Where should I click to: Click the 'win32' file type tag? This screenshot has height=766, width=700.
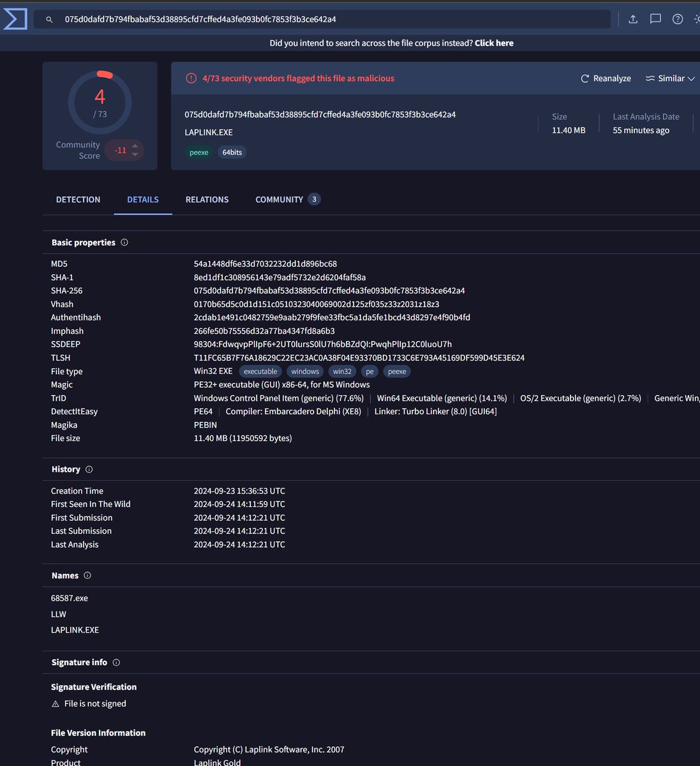click(342, 372)
